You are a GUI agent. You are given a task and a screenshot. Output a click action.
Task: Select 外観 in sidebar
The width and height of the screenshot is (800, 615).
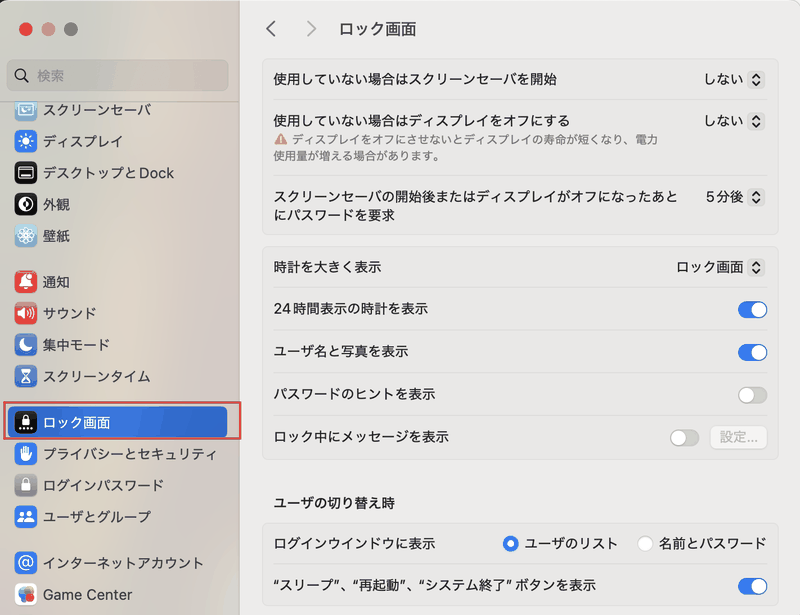[117, 205]
